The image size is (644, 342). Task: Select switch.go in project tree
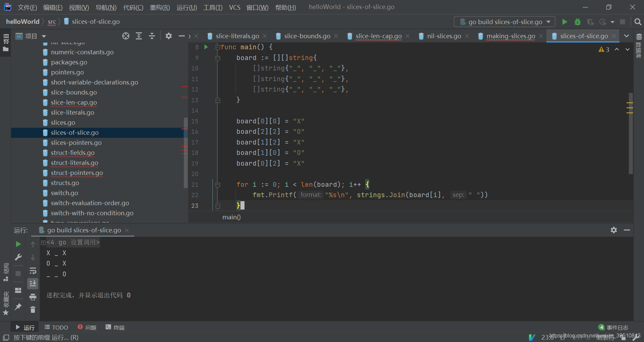point(64,193)
